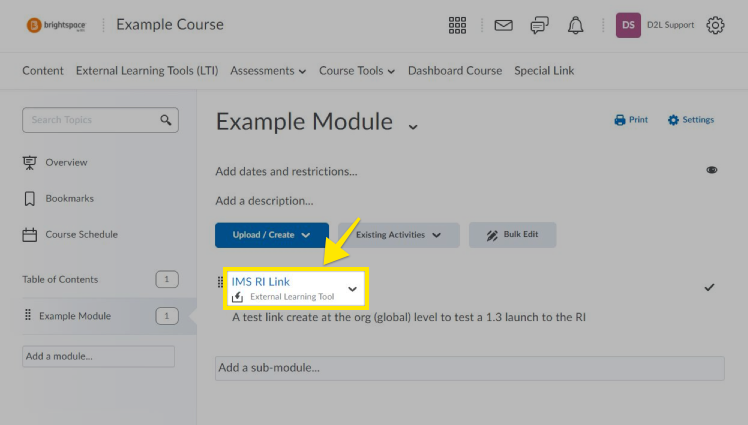The height and width of the screenshot is (425, 748).
Task: Click the Bookmarks ribbon icon
Action: [30, 198]
